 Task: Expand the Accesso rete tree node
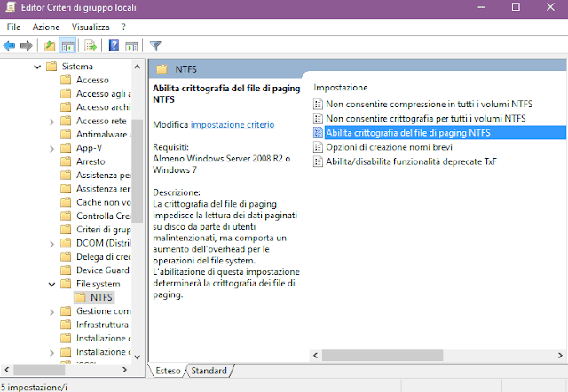click(x=52, y=122)
